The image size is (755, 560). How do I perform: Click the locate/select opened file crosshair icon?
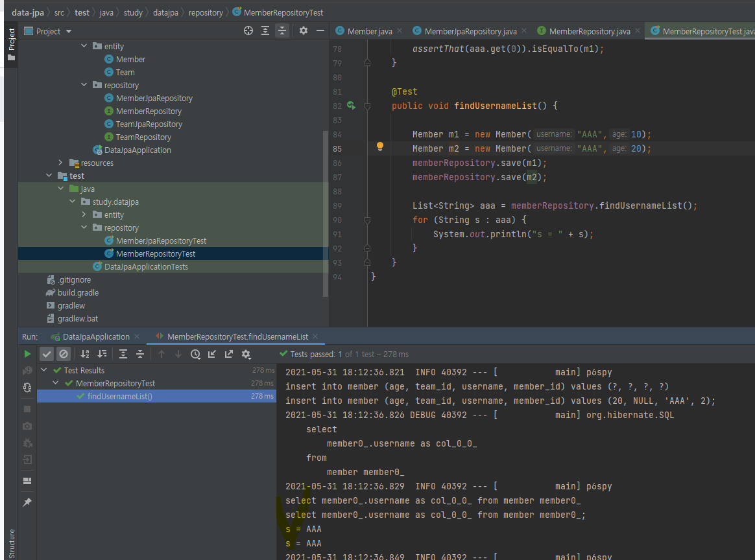pyautogui.click(x=248, y=31)
